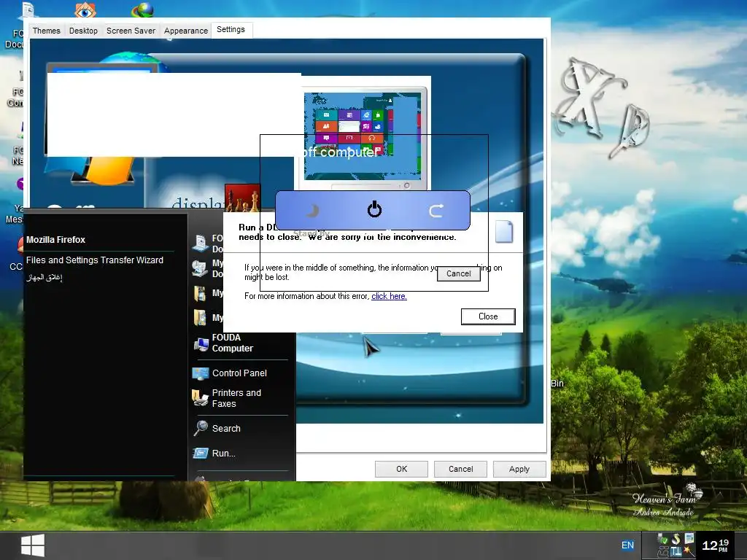Click the Control Panel icon in Start menu
This screenshot has width=747, height=560.
201,373
